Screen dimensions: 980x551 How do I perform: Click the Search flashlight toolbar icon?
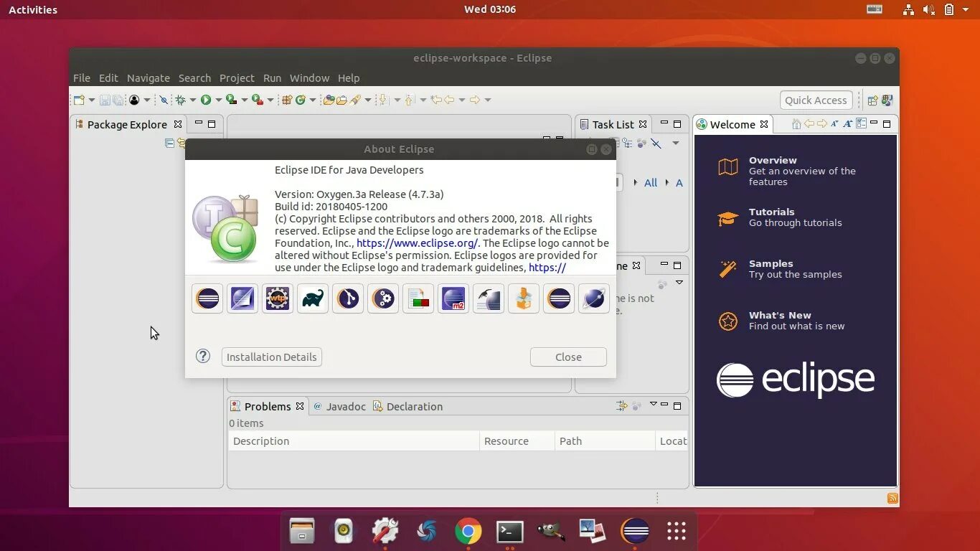[x=356, y=100]
